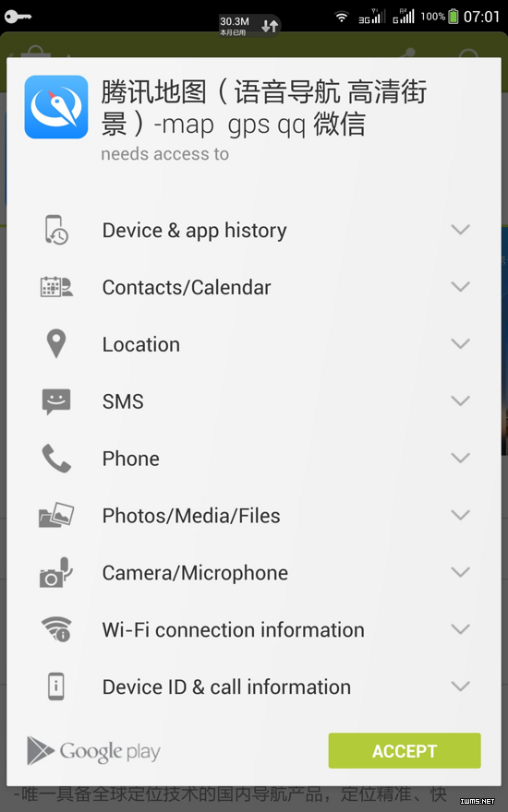The width and height of the screenshot is (508, 812).
Task: Click the Location pin icon
Action: (x=56, y=344)
